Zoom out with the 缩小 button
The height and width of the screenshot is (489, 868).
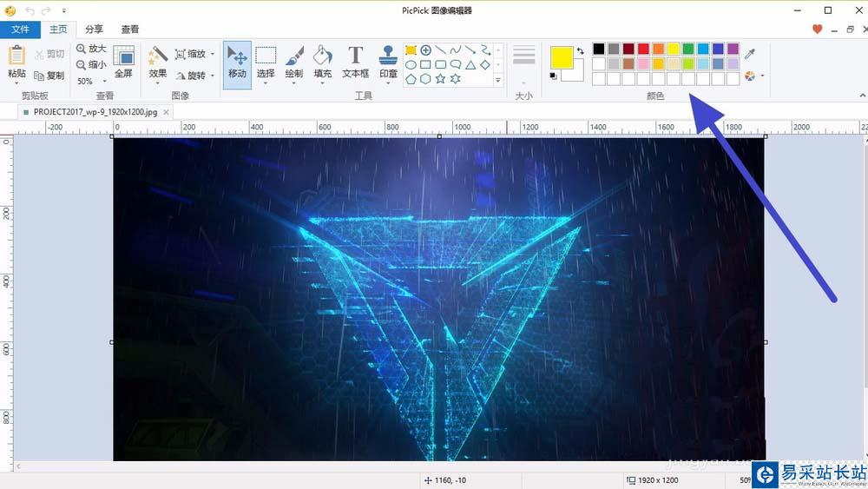pos(91,65)
